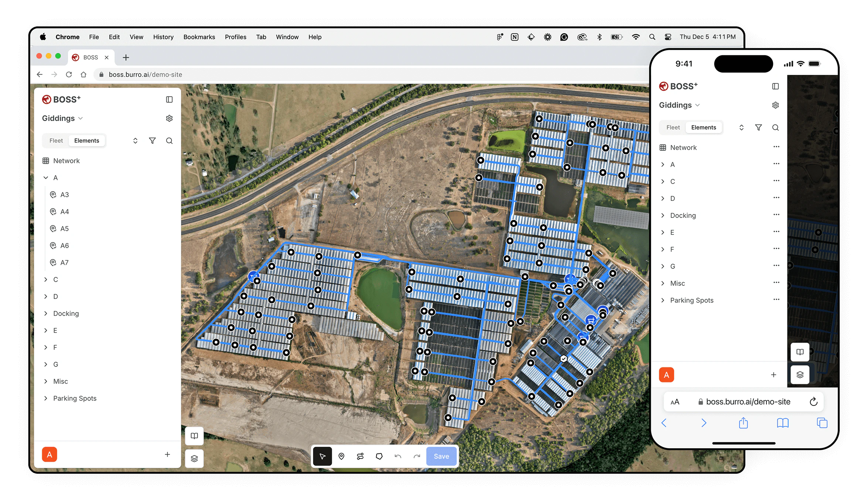Select Elements segment in the phone view

pos(703,127)
